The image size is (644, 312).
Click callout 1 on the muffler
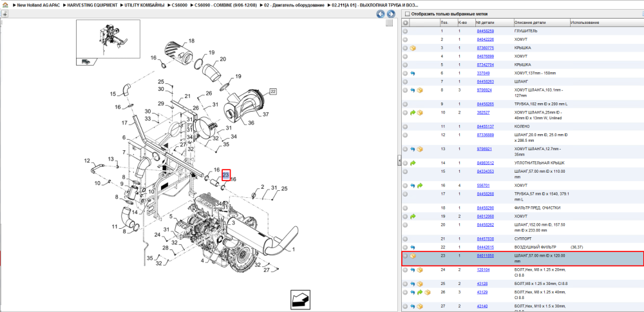(x=293, y=249)
